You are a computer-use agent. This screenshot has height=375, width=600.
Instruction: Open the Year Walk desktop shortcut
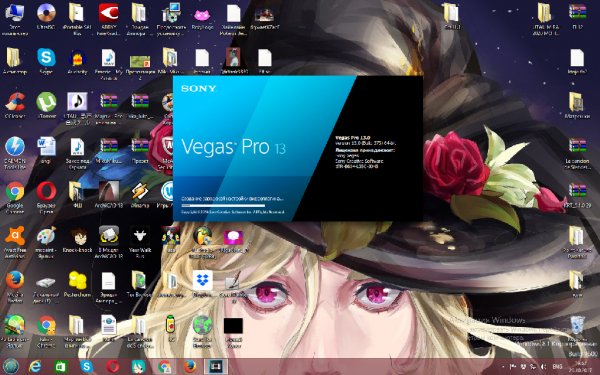click(x=140, y=236)
